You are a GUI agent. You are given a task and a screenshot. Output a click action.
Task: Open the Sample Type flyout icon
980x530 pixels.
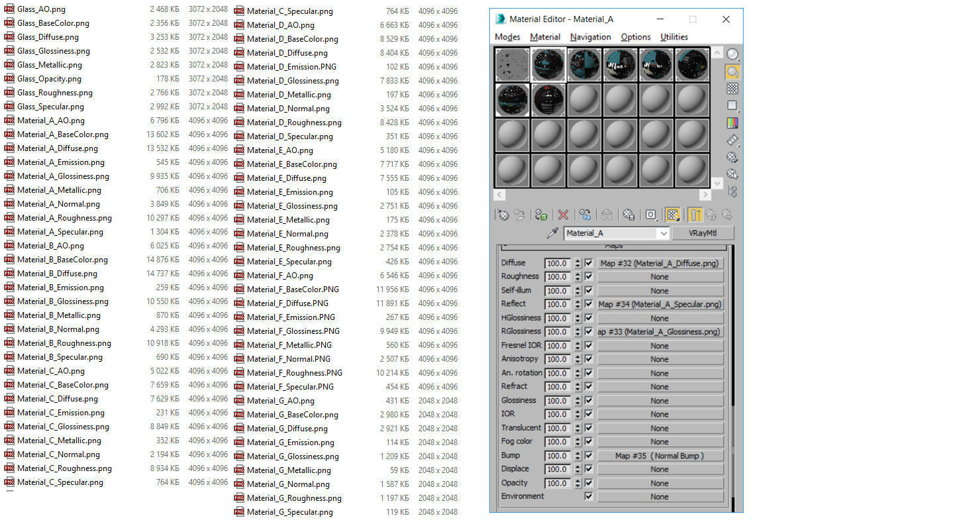[x=732, y=54]
